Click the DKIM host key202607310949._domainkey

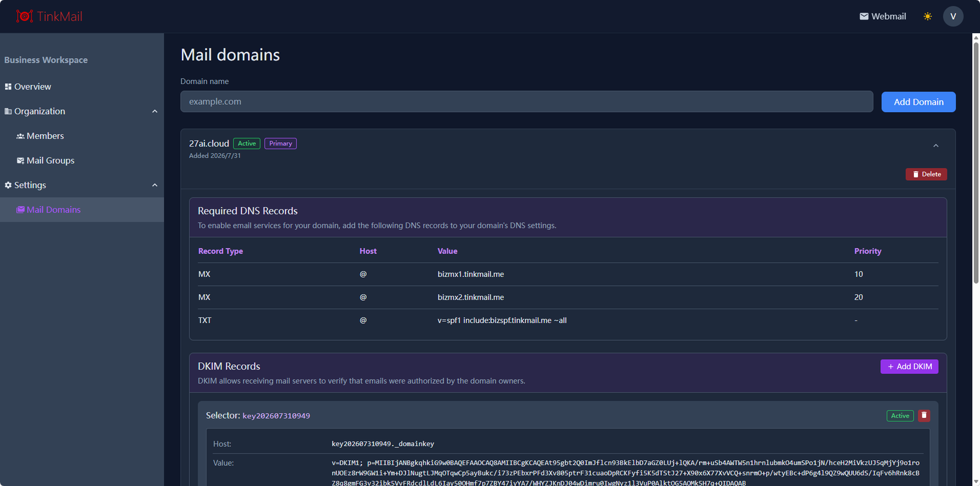383,444
